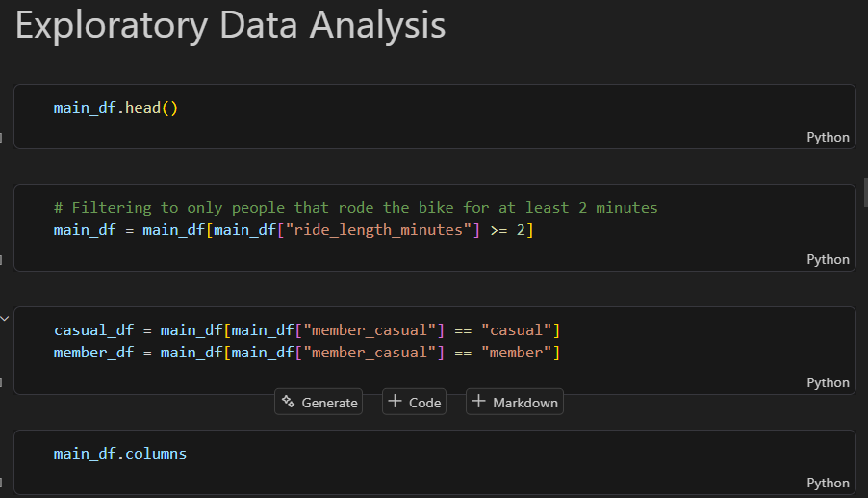Open Python language picker on main_df.columns cell

click(x=828, y=483)
